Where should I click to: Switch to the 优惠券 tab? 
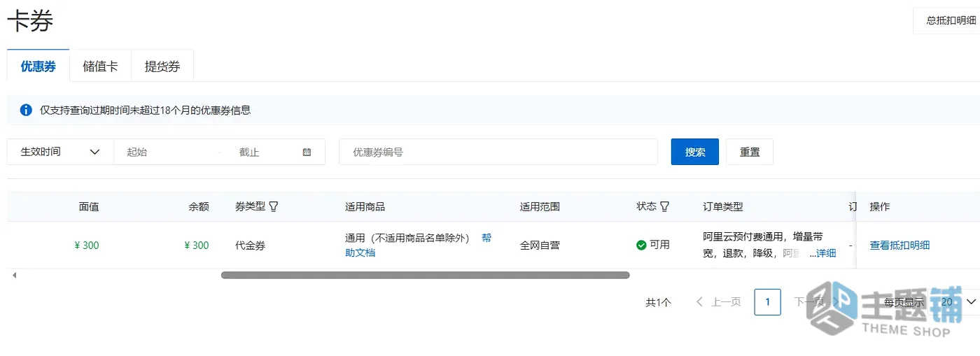point(38,66)
